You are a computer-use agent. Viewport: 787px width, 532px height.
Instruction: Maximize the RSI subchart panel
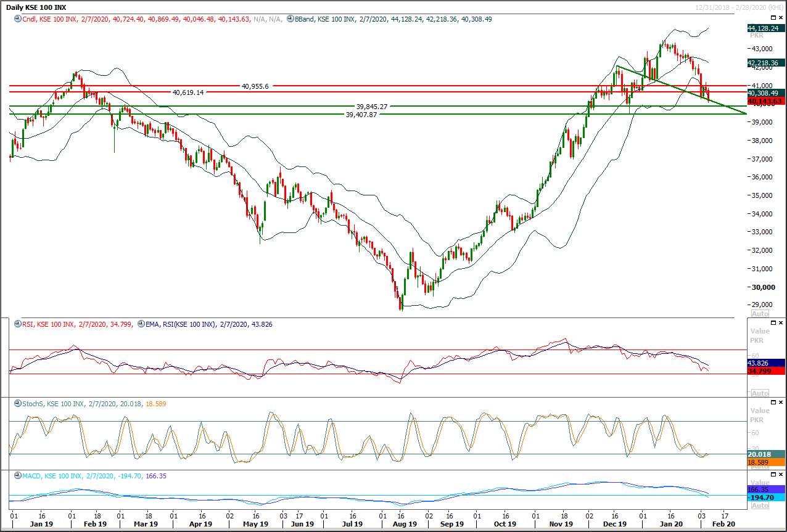[x=773, y=323]
